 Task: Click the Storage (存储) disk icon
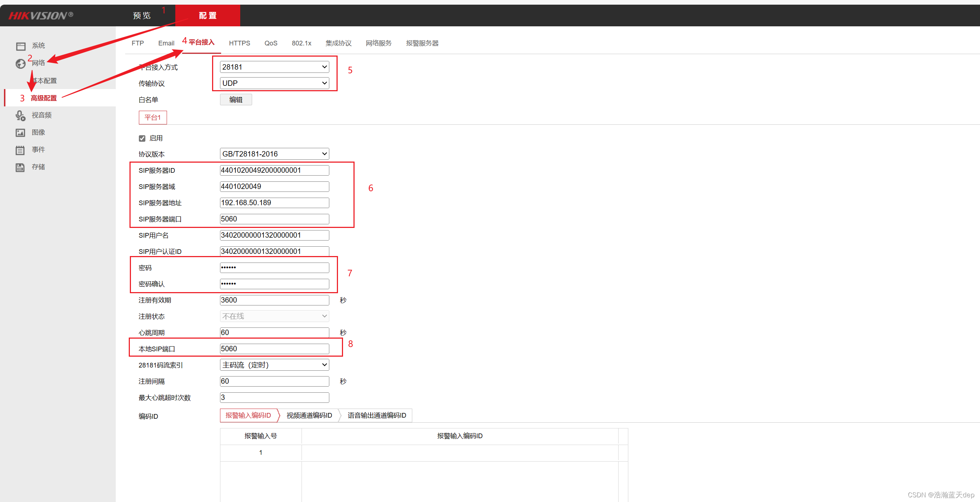pos(21,167)
